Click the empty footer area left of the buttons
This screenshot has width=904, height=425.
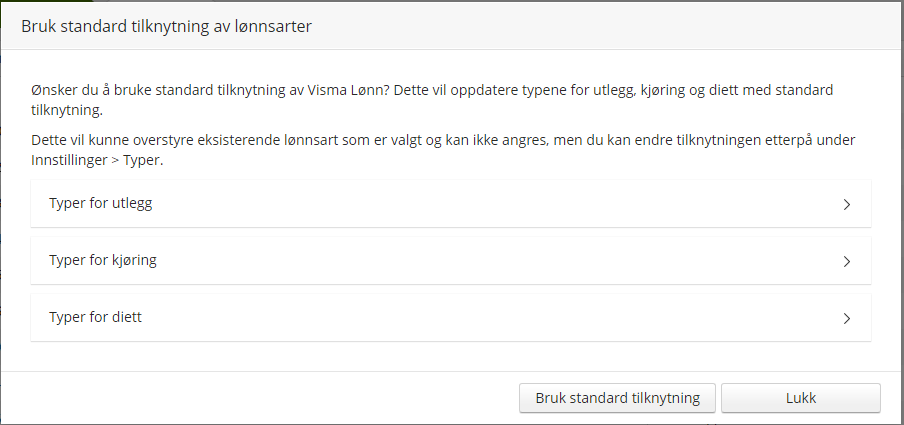(260, 398)
